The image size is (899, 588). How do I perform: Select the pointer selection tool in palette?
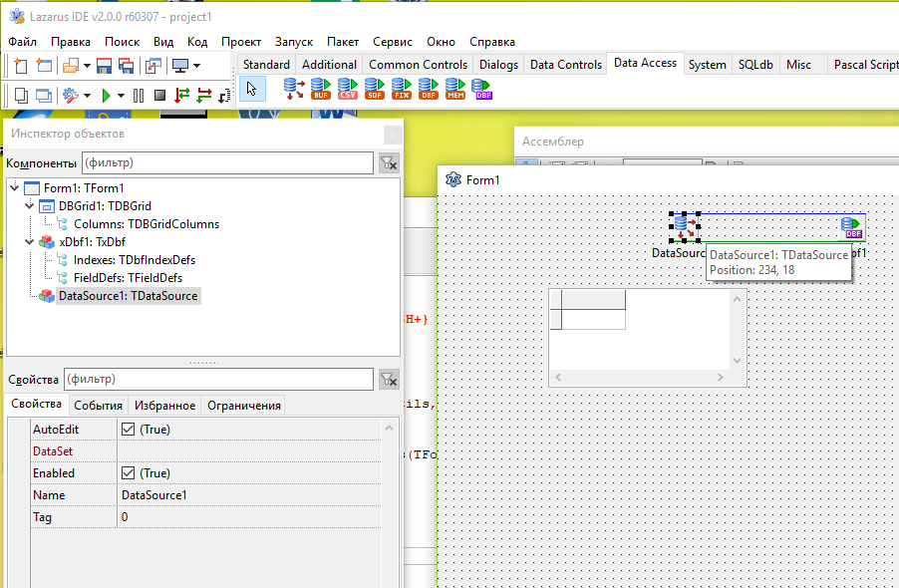(x=252, y=89)
